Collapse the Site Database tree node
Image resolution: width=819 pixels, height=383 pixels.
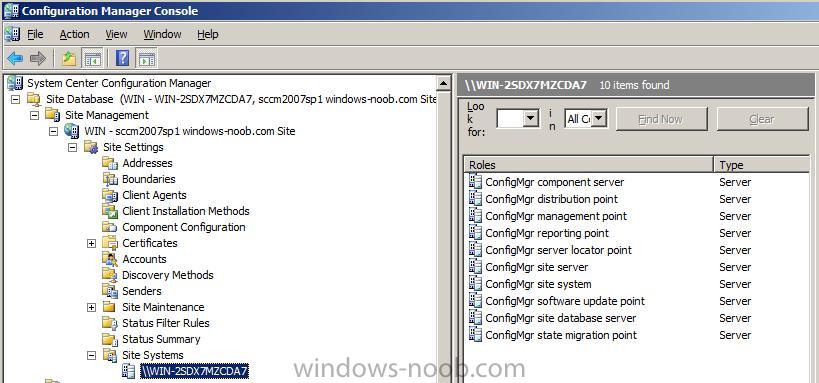click(16, 99)
